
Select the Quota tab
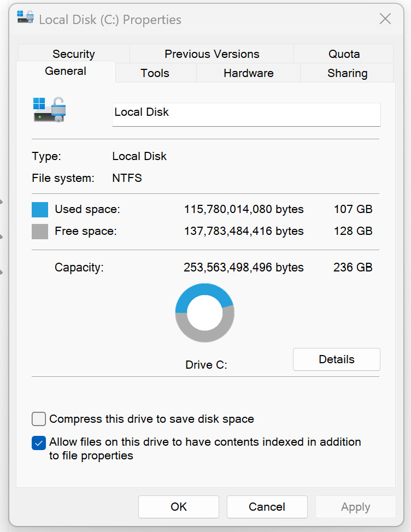[344, 54]
